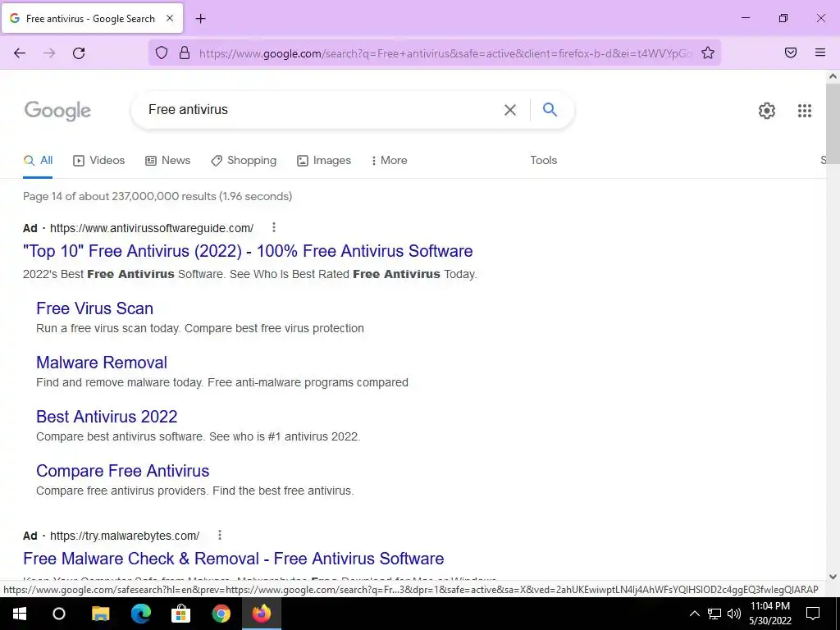
Task: Go back to the previous page
Action: (20, 53)
